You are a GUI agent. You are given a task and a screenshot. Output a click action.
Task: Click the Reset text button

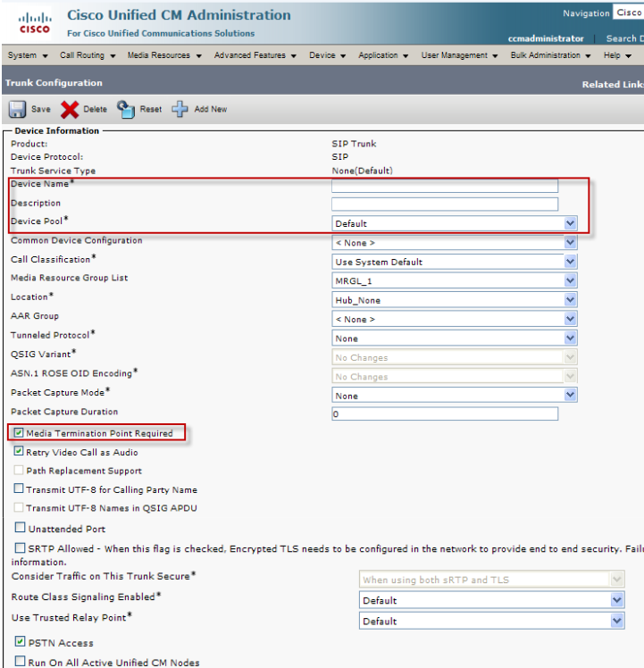[151, 109]
